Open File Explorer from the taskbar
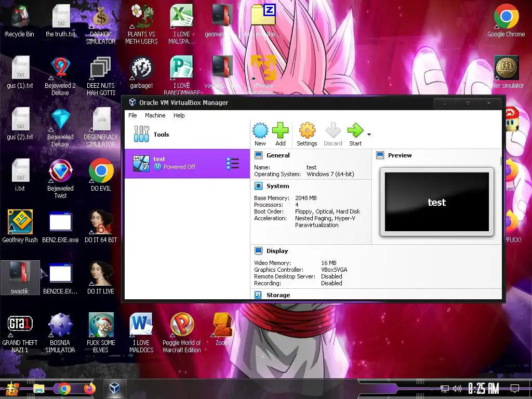The width and height of the screenshot is (532, 399). [38, 389]
